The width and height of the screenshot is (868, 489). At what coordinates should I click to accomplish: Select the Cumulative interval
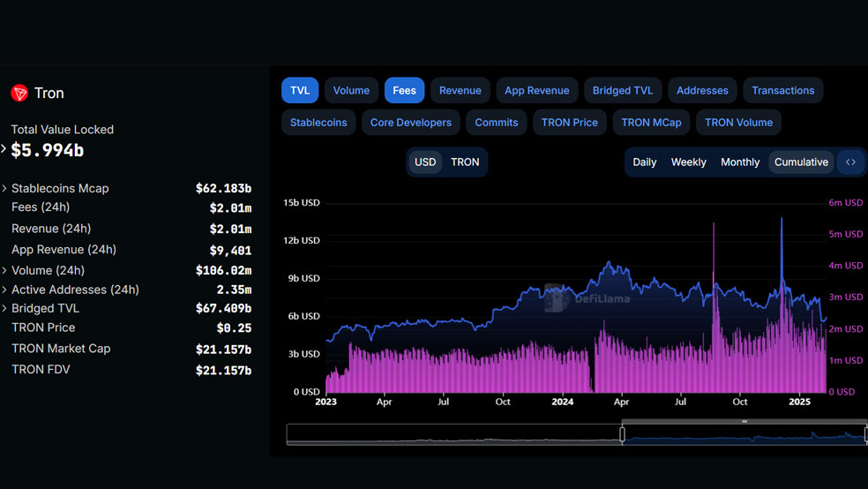[x=801, y=162]
